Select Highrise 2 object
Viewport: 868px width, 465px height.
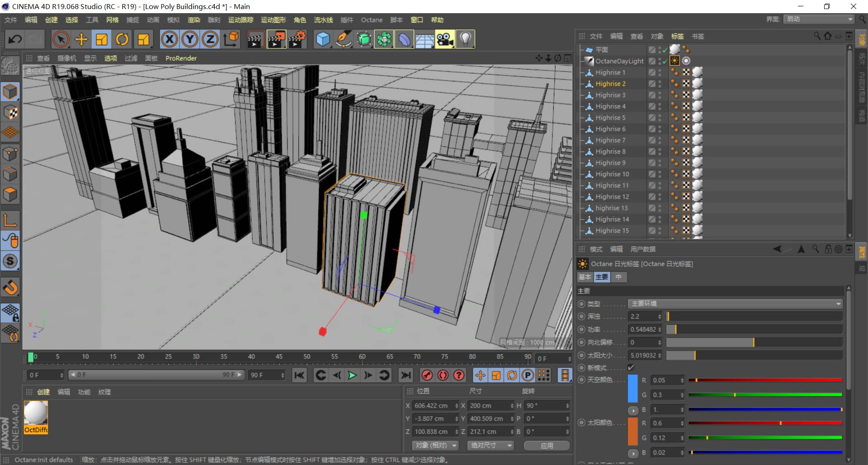tap(610, 84)
